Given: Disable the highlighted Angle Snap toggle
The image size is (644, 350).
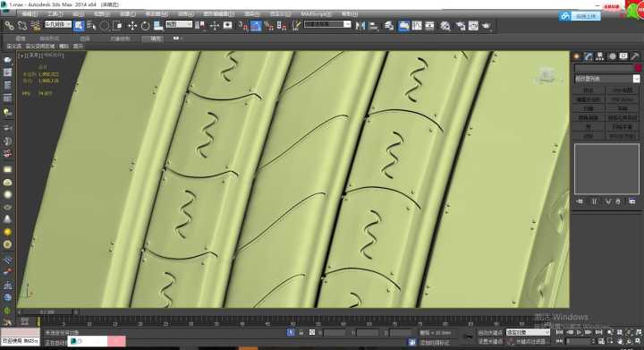Looking at the screenshot, I should pyautogui.click(x=256, y=26).
